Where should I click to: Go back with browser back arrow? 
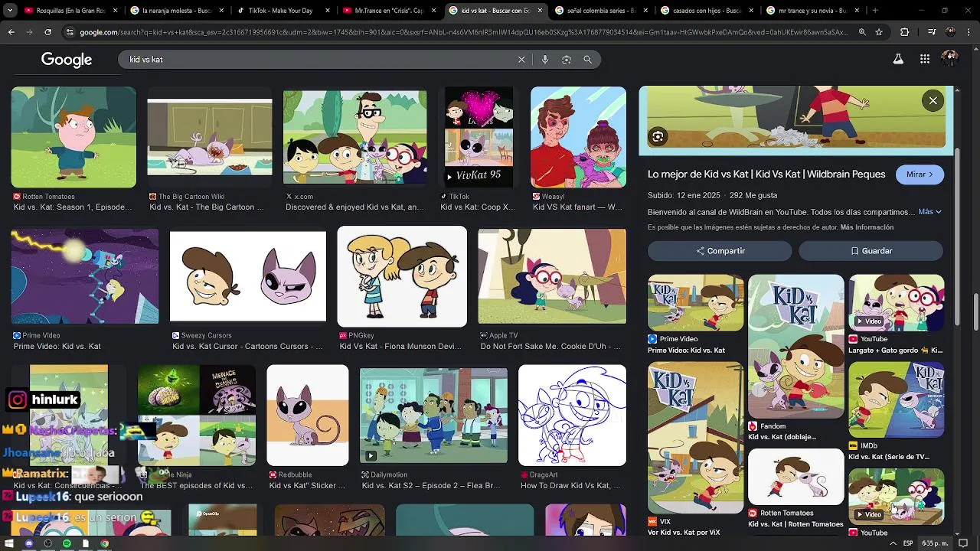coord(11,32)
